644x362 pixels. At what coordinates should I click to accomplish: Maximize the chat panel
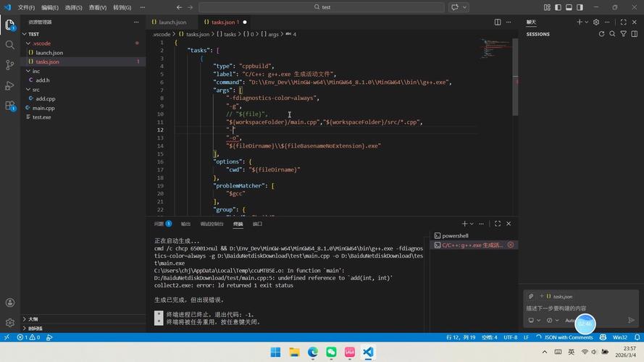coord(624,22)
